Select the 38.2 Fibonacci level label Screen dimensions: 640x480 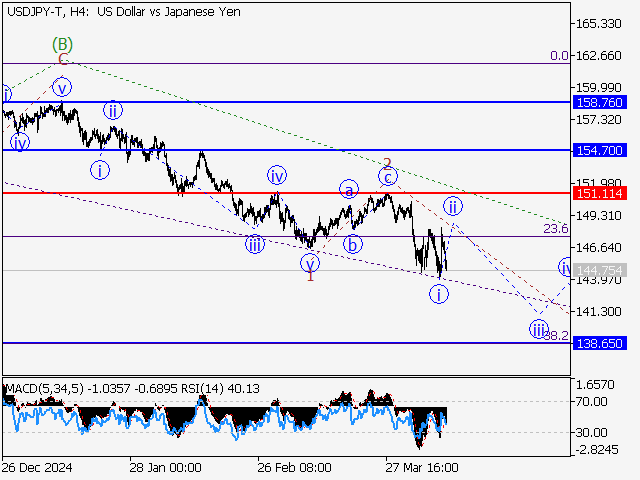point(556,336)
